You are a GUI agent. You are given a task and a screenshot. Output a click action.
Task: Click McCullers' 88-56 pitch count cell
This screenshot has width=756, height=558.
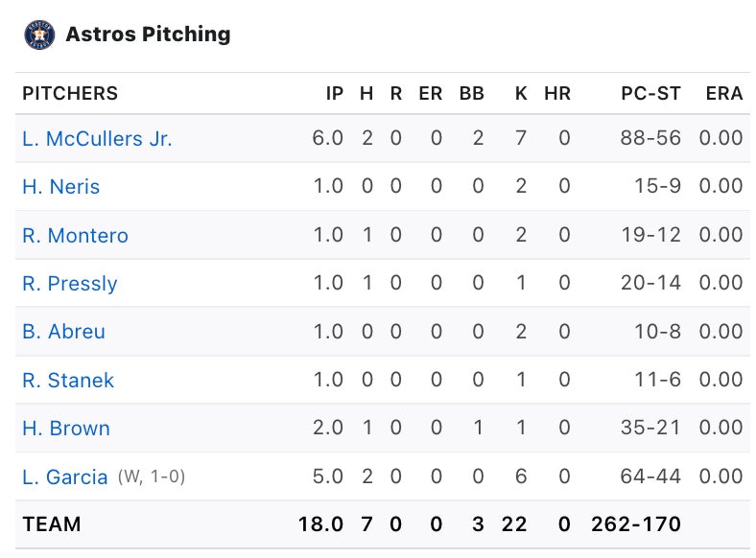click(x=650, y=138)
